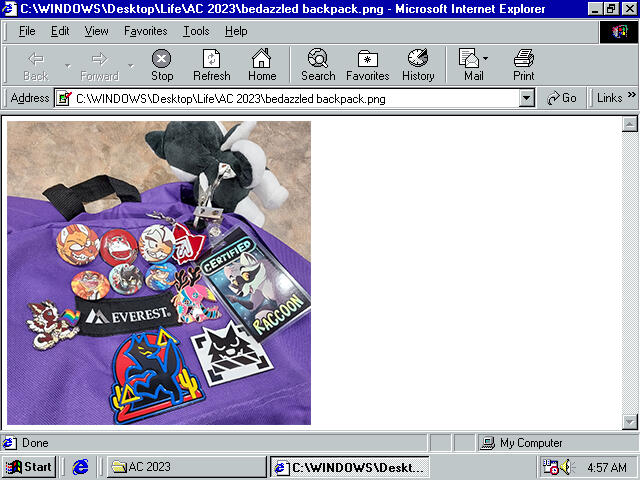Launch Internet Explorer from quick launch
This screenshot has width=640, height=480.
(x=81, y=467)
